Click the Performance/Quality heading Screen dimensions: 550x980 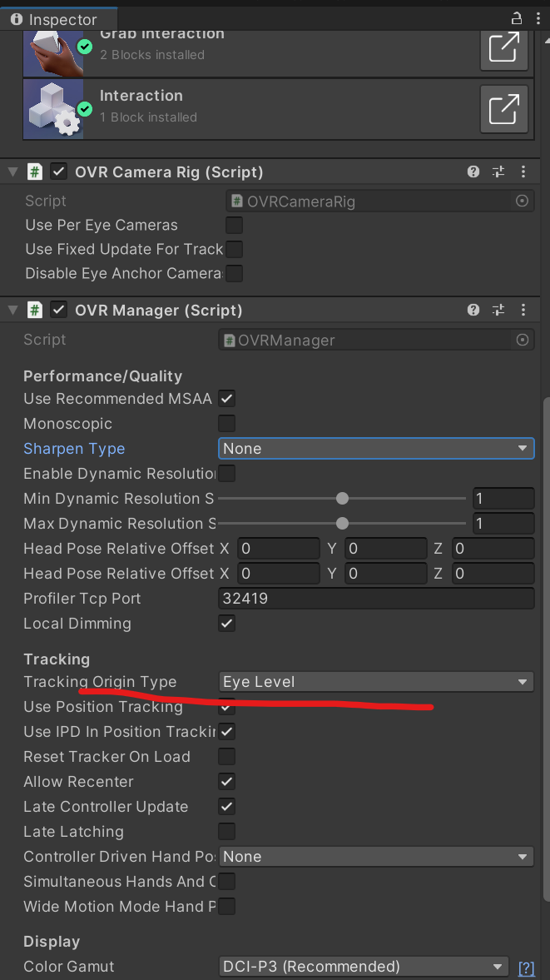tap(103, 376)
